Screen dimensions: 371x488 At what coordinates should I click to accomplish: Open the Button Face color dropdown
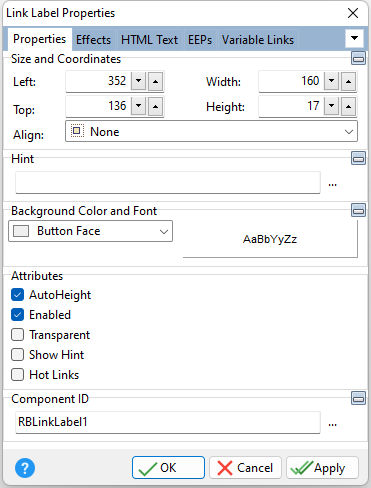(x=91, y=231)
